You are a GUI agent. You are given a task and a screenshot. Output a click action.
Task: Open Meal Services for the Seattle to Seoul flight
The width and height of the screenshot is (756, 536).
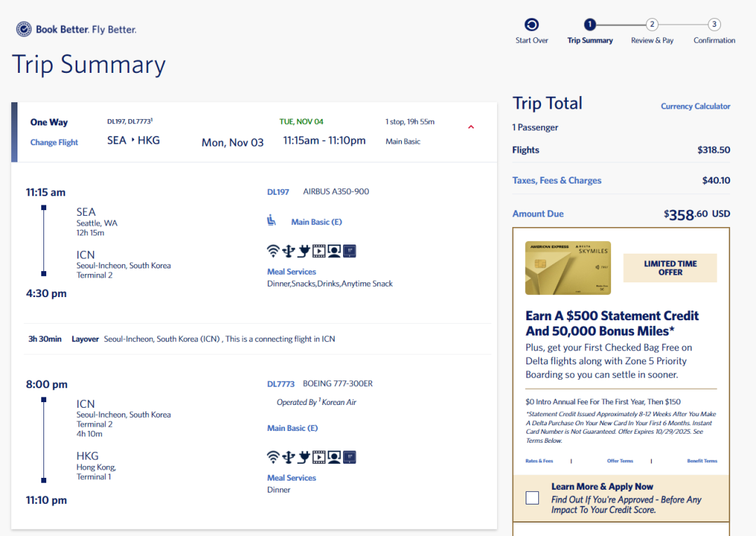[291, 272]
